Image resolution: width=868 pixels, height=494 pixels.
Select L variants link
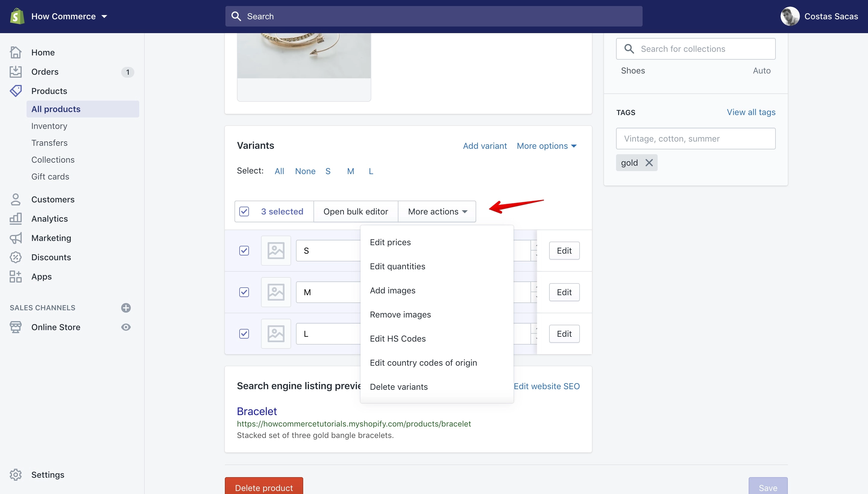click(x=371, y=171)
